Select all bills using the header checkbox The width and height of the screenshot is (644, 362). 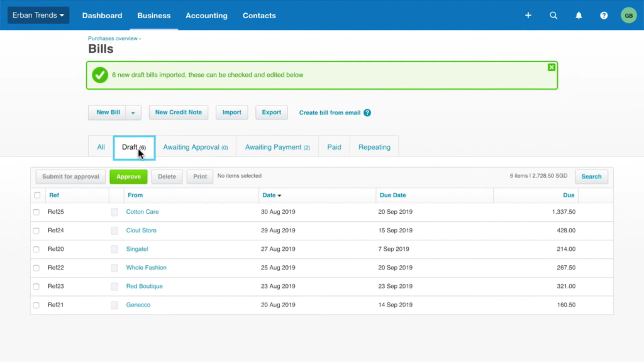point(36,195)
